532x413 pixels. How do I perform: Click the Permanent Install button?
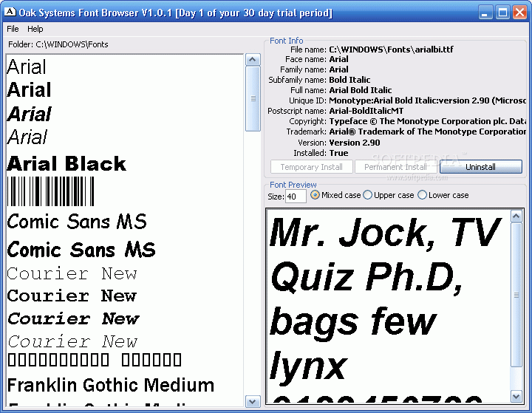click(x=395, y=167)
